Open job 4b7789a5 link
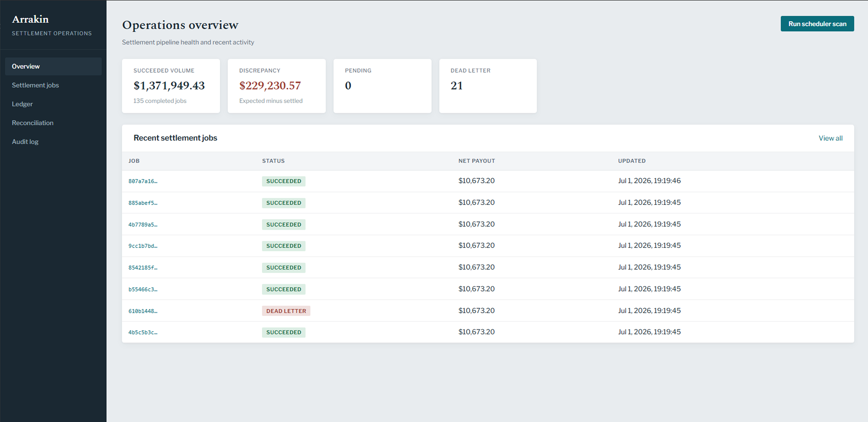This screenshot has width=868, height=422. click(x=143, y=225)
